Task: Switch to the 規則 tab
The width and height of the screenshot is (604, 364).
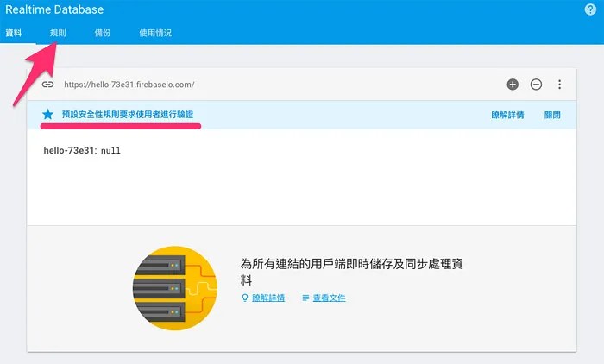Action: pos(58,33)
